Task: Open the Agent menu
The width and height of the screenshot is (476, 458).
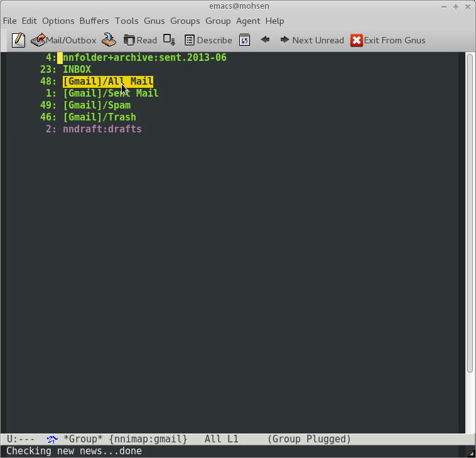Action: coord(248,21)
